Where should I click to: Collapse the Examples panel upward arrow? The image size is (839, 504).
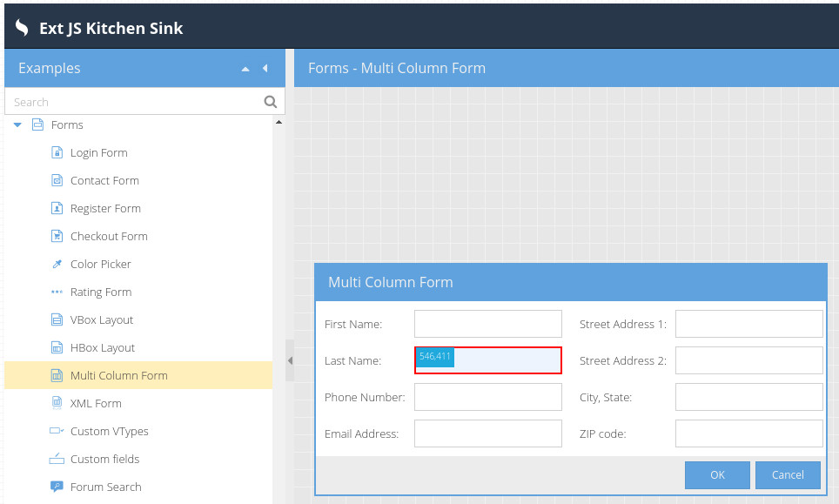[245, 69]
